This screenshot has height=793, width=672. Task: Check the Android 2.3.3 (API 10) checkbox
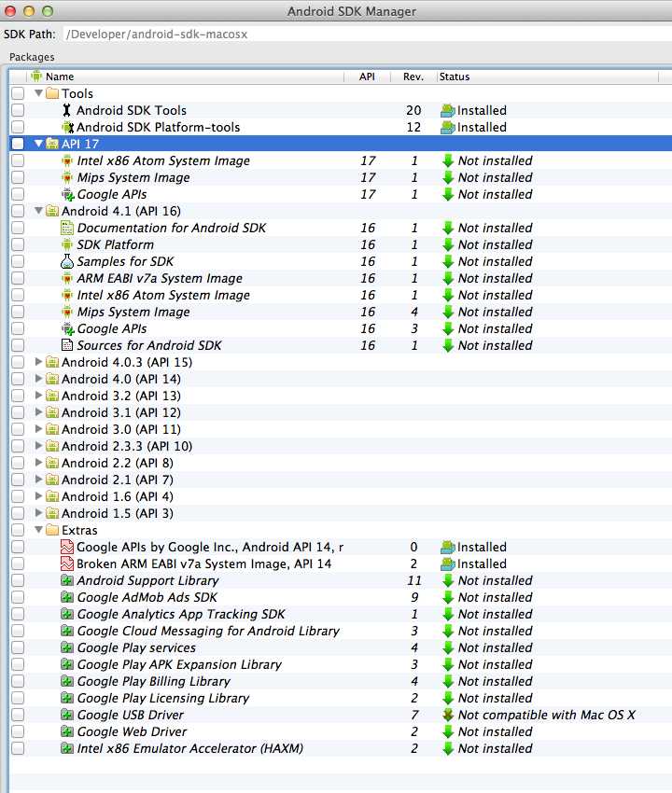[x=18, y=446]
